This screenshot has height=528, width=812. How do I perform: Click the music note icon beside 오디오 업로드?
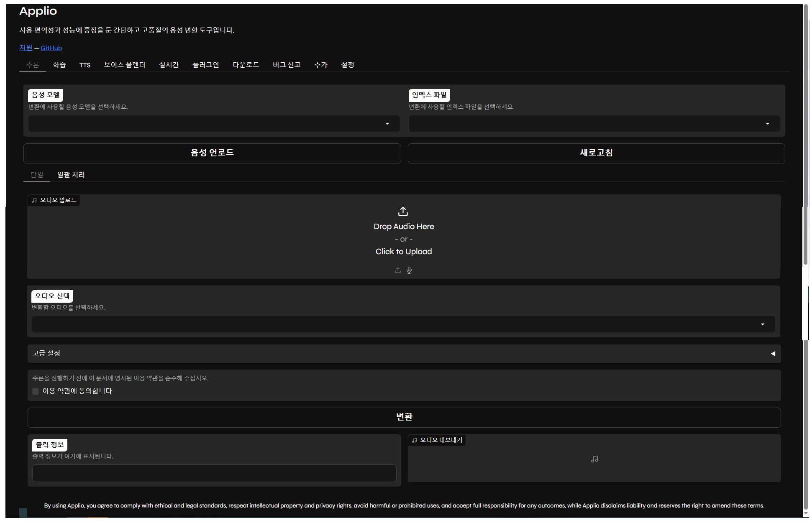(x=34, y=200)
